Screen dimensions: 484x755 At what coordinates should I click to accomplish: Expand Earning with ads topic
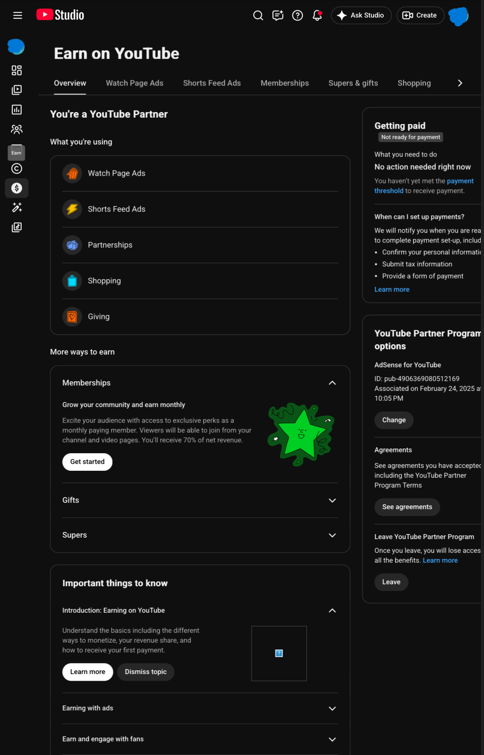[x=200, y=708]
